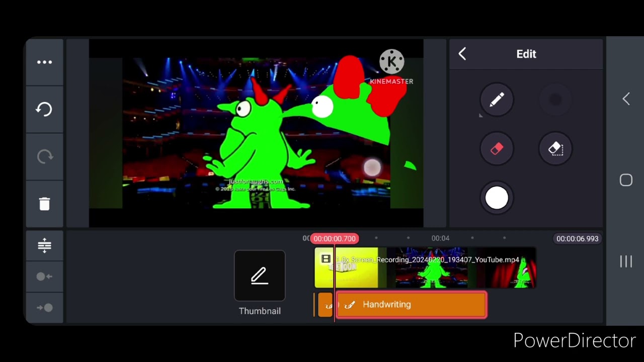Open Android recent apps button
Viewport: 644px width, 362px height.
tap(626, 261)
